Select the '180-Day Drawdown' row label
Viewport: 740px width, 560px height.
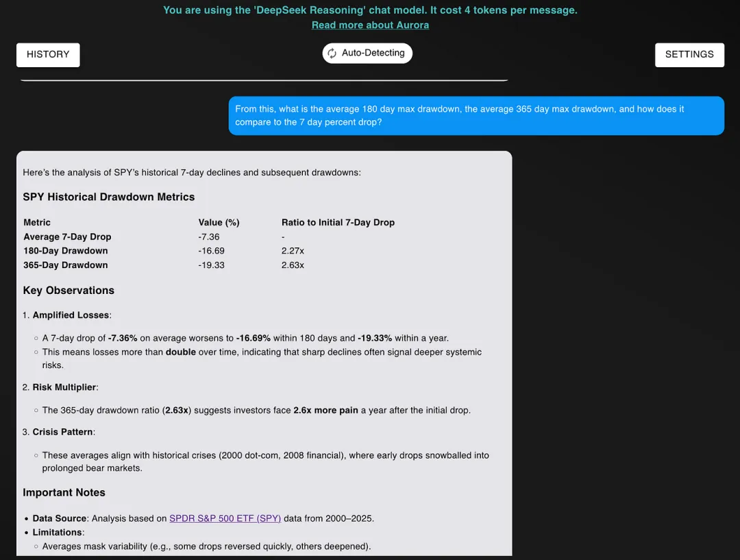coord(66,251)
